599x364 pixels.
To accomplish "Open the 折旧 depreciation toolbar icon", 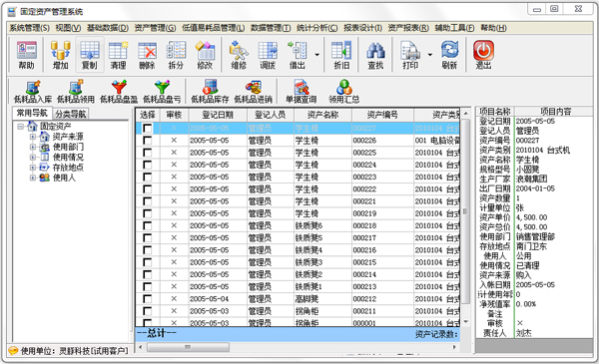I will 341,55.
